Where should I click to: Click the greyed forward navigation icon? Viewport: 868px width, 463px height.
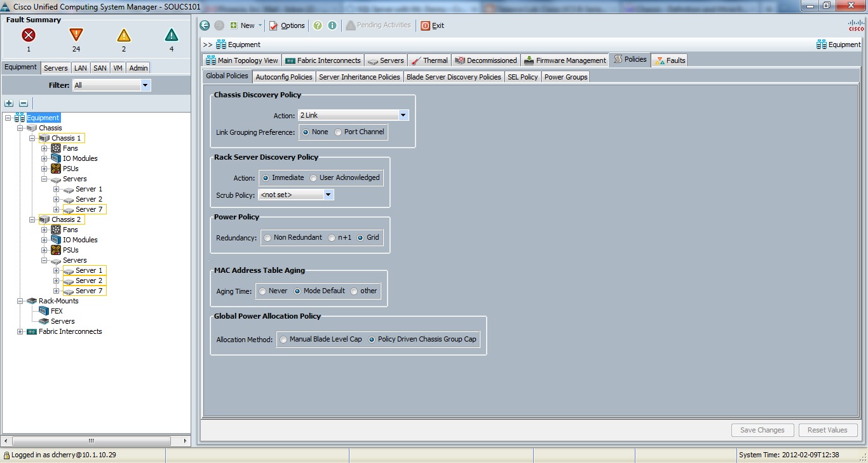pos(219,25)
